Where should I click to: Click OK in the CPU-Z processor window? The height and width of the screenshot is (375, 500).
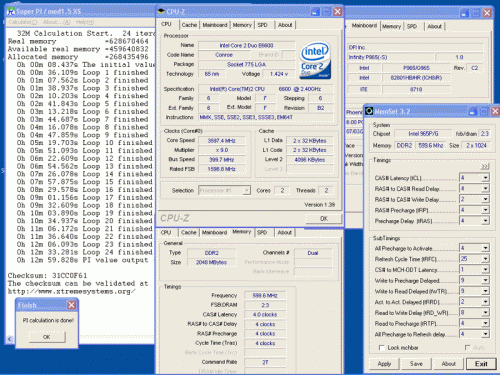click(324, 219)
